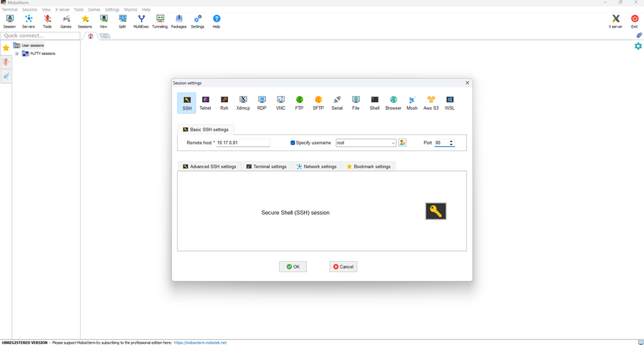The width and height of the screenshot is (644, 345).
Task: Confirm with the OK button
Action: (x=293, y=267)
